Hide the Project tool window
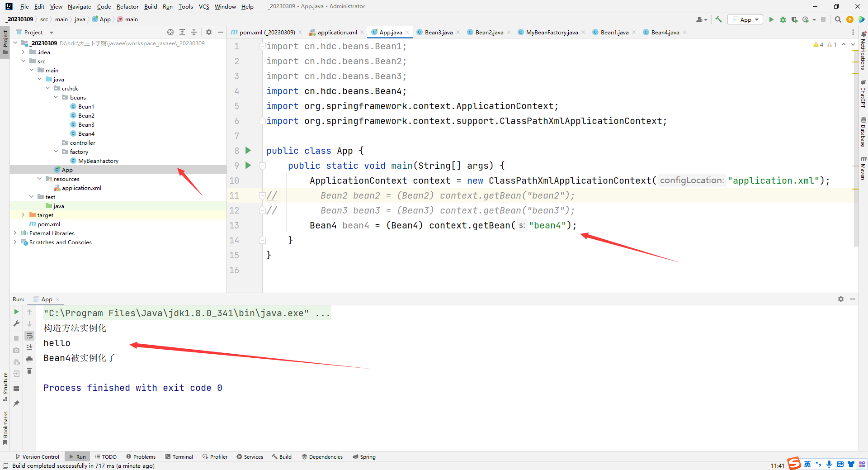Image resolution: width=868 pixels, height=470 pixels. click(220, 32)
